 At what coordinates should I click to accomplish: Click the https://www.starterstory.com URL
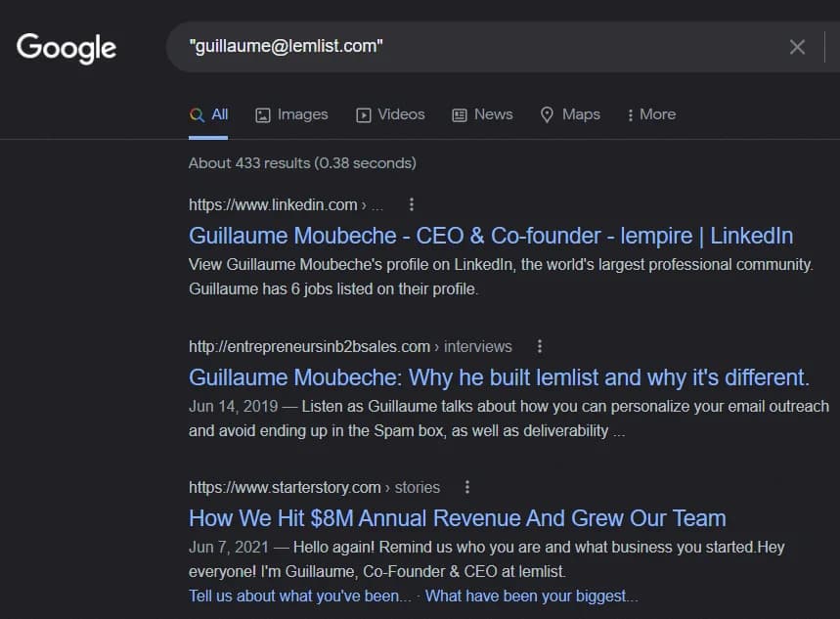(x=285, y=487)
